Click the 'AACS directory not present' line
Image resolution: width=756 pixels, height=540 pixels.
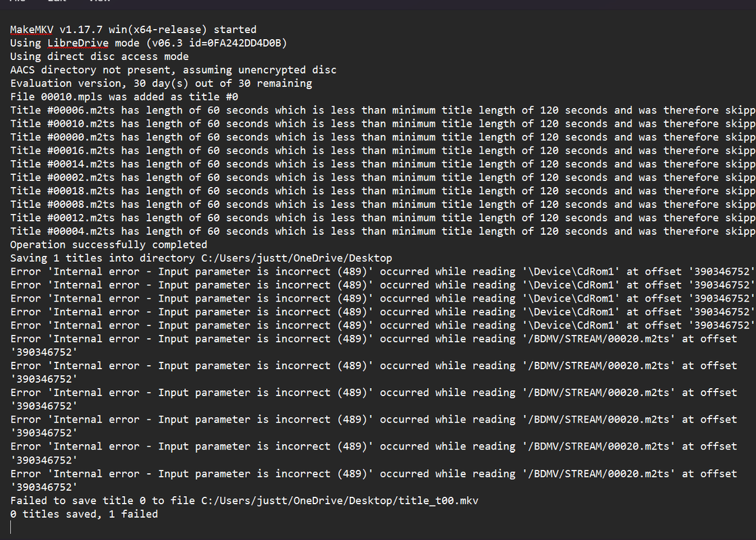[x=173, y=70]
